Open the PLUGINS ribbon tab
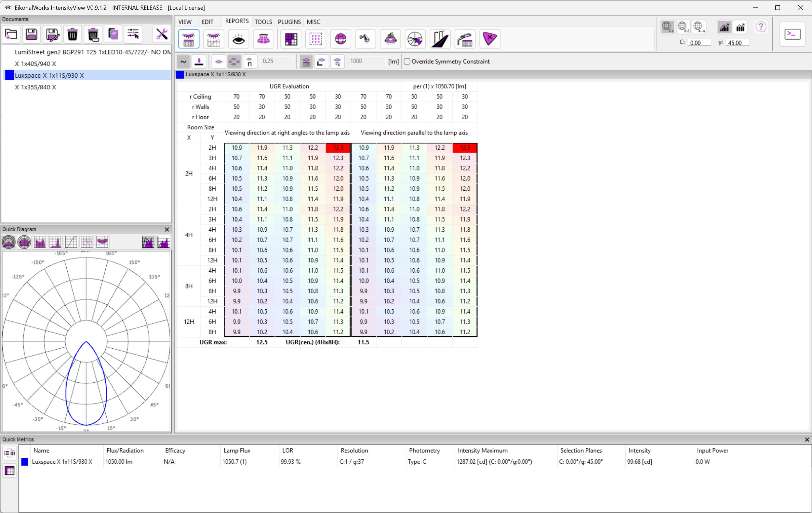The height and width of the screenshot is (513, 812). [289, 22]
